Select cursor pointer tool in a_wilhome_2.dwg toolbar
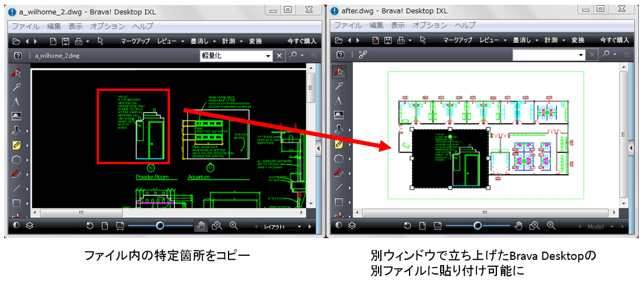Screen dimensions: 644x281 101,40
